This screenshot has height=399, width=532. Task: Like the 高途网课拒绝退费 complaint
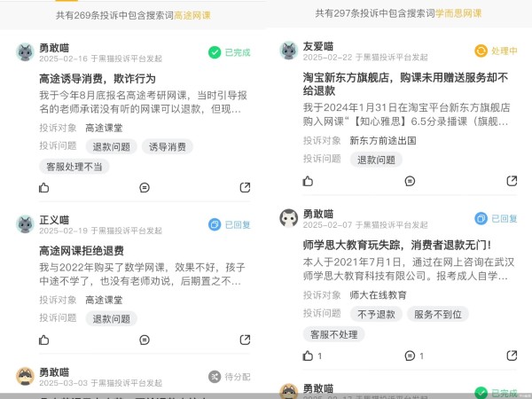coord(43,340)
